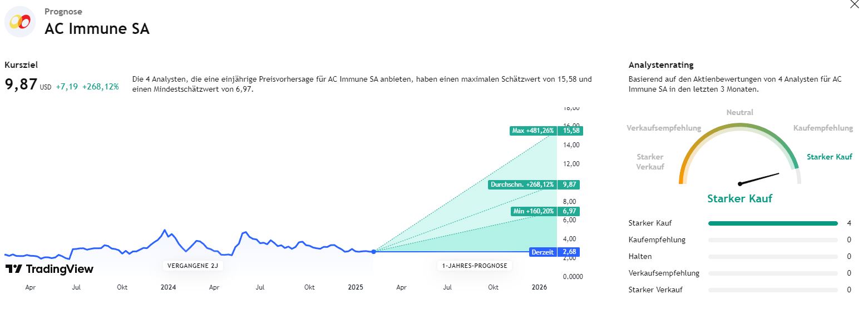The image size is (868, 319).
Task: Click the gauge needle in Analystenrating
Action: coord(760,179)
